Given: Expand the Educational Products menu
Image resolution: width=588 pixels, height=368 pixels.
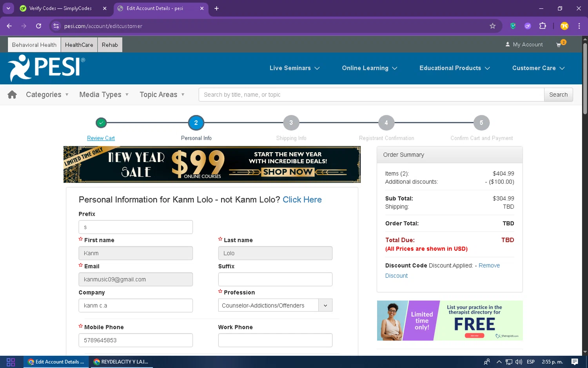Looking at the screenshot, I should 455,68.
